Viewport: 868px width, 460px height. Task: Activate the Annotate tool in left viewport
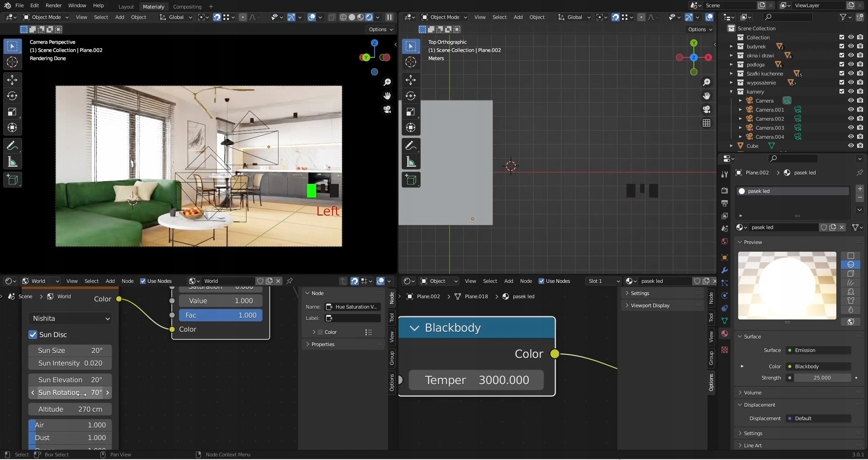pos(12,146)
